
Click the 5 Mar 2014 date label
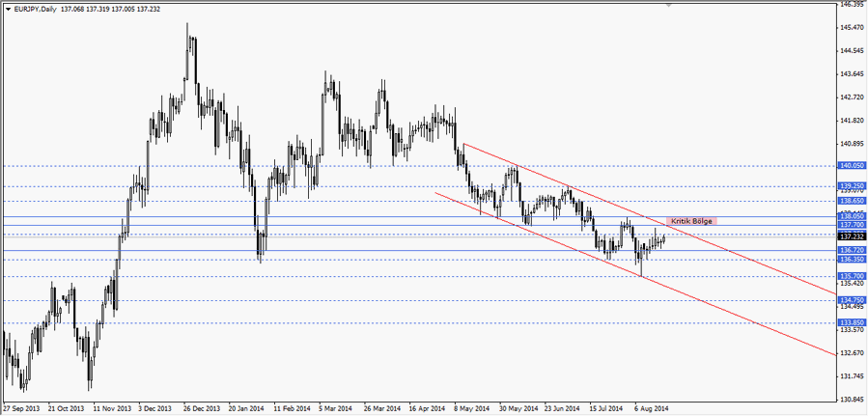[337, 409]
